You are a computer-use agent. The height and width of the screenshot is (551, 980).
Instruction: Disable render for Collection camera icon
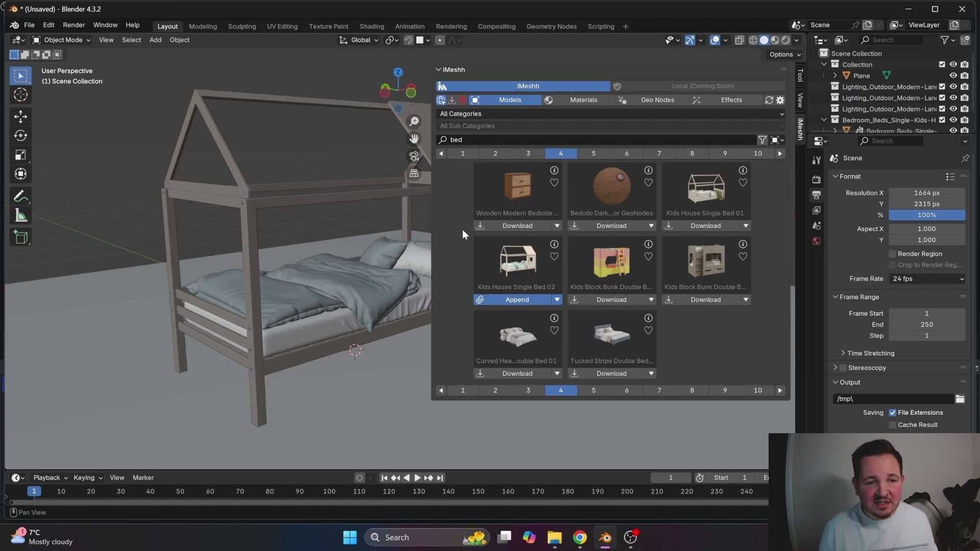point(964,64)
